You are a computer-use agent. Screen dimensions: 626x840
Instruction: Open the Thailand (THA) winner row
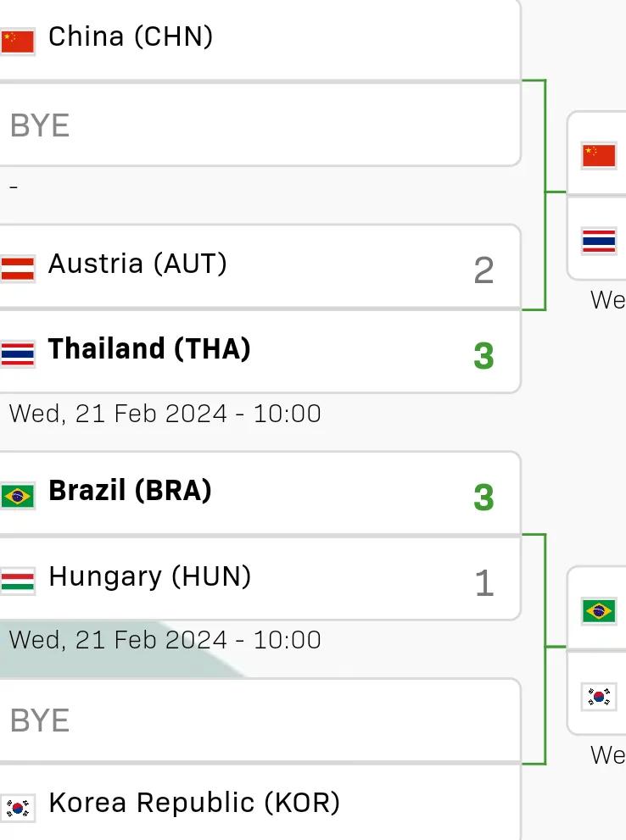tap(260, 352)
